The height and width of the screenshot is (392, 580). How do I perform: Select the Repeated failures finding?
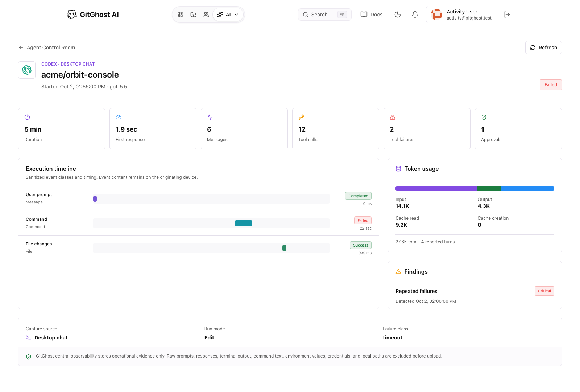coord(475,296)
